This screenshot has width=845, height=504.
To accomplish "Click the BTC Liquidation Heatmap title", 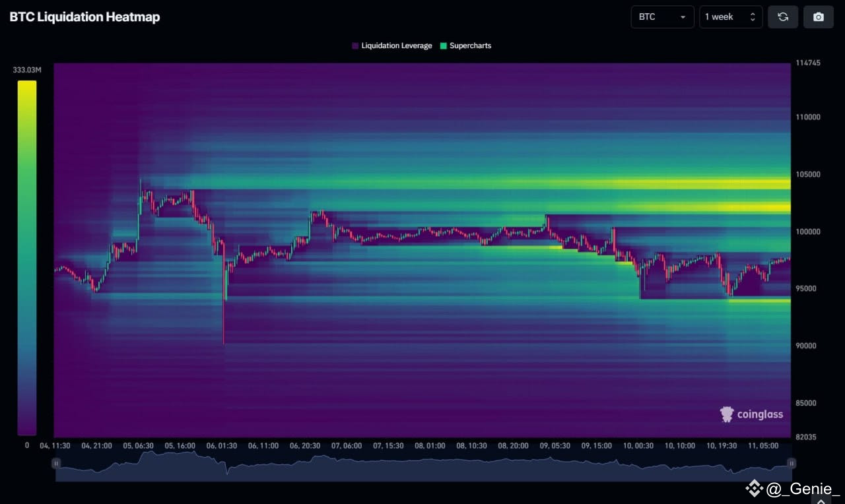I will pyautogui.click(x=84, y=16).
